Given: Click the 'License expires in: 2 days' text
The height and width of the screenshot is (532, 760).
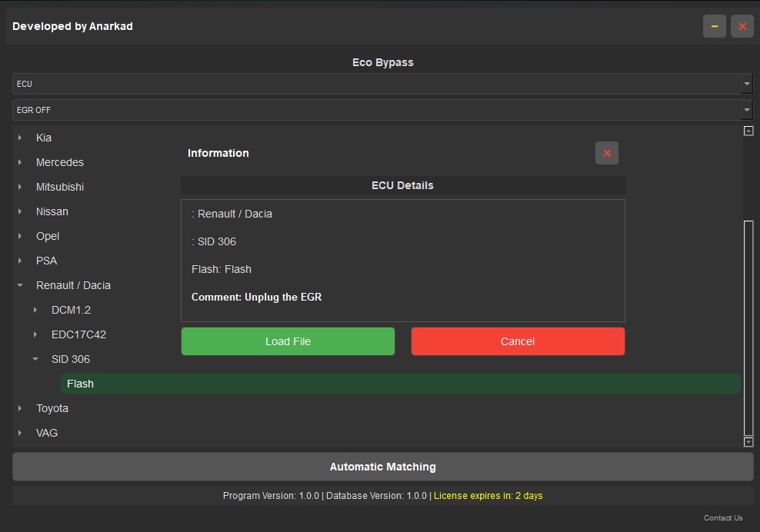Looking at the screenshot, I should [x=488, y=496].
